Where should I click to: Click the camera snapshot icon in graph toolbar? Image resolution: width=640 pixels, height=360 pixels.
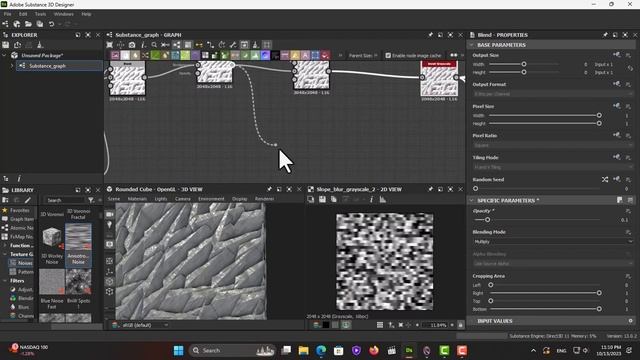[x=132, y=45]
